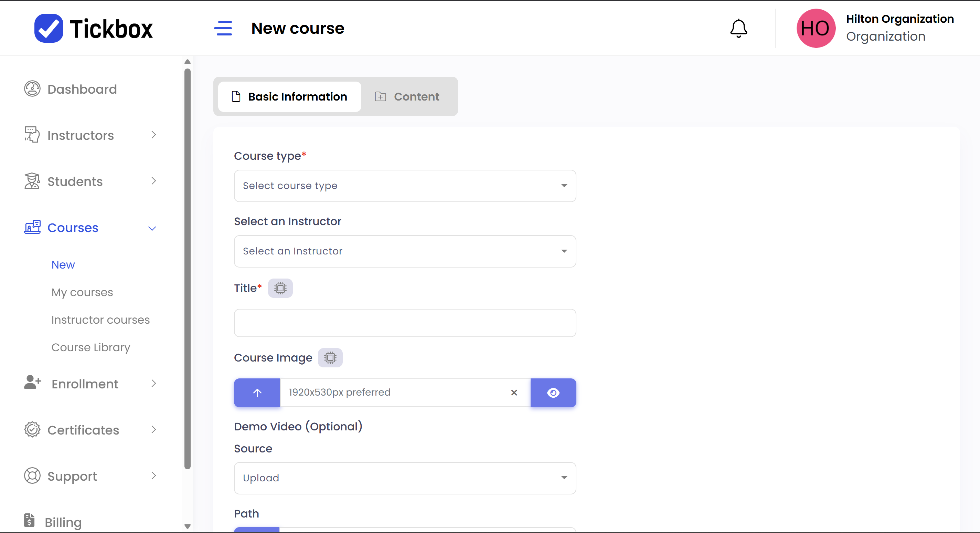980x533 pixels.
Task: Click the Tickbox logo
Action: coord(94,29)
